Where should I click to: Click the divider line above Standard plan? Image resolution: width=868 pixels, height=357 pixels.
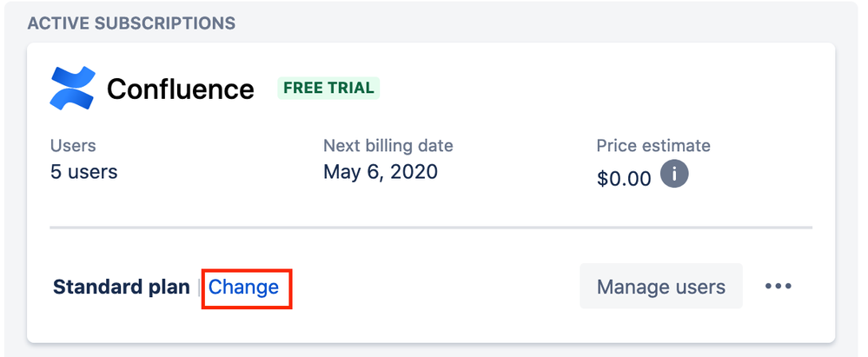(x=431, y=228)
